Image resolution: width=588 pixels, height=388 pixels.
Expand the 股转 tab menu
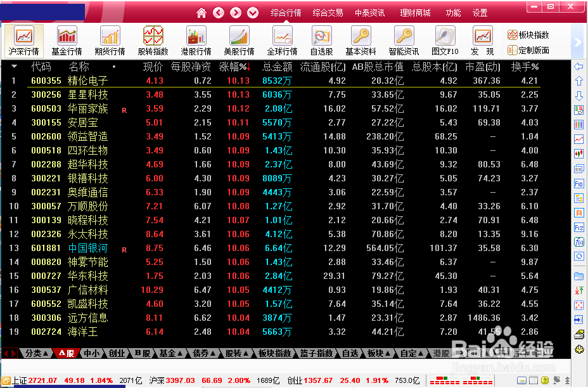[x=236, y=353]
